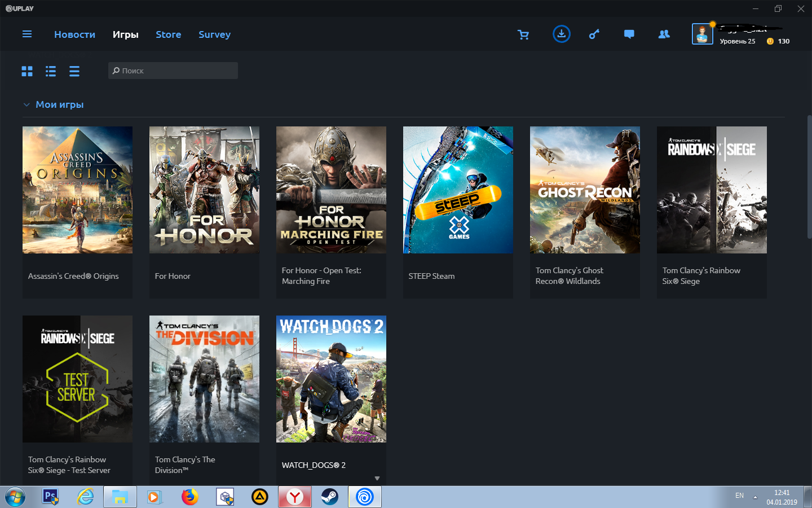
Task: Open the hamburger main menu
Action: pyautogui.click(x=27, y=34)
